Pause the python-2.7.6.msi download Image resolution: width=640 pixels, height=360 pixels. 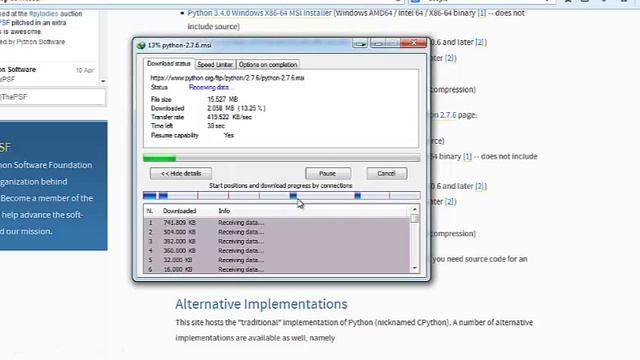pos(328,173)
